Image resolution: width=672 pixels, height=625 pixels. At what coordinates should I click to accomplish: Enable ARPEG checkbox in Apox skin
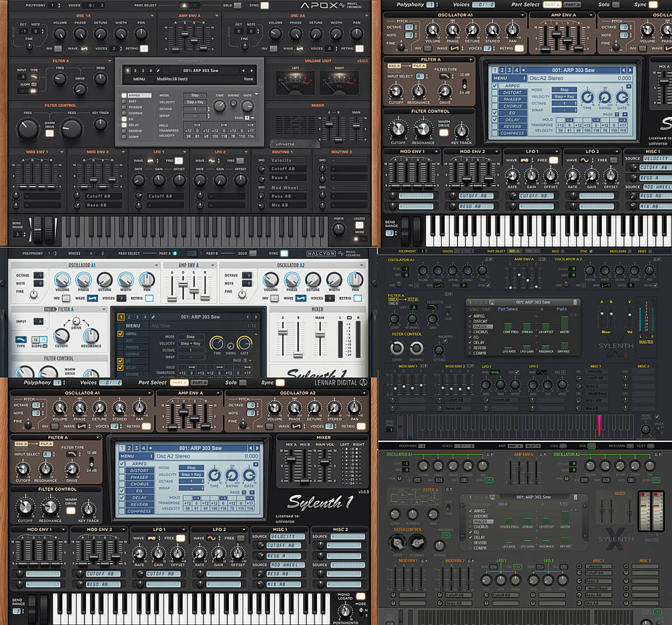124,96
